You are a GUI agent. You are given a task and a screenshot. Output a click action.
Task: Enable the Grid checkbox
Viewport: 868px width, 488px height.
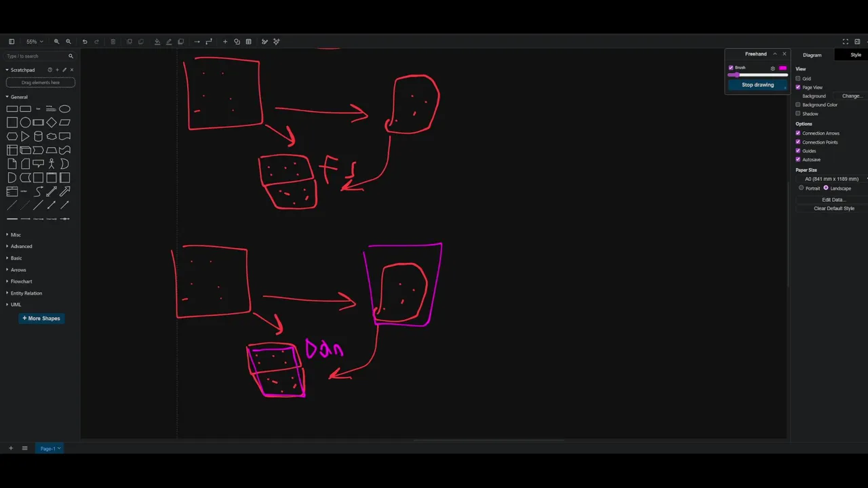798,79
